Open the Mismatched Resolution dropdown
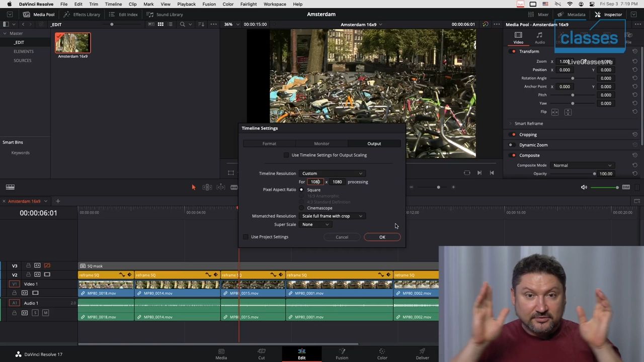This screenshot has width=644, height=362. [x=332, y=216]
